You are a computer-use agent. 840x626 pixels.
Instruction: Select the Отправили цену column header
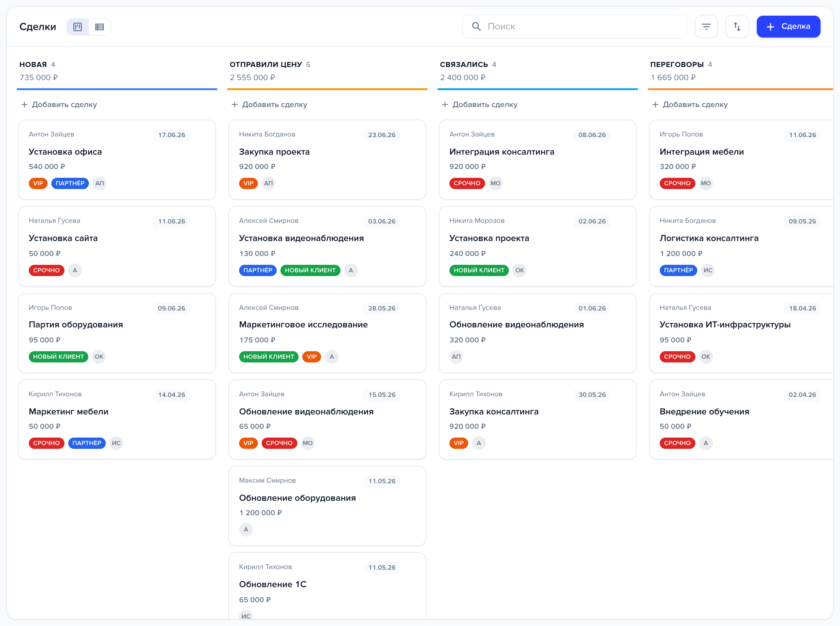pyautogui.click(x=266, y=64)
